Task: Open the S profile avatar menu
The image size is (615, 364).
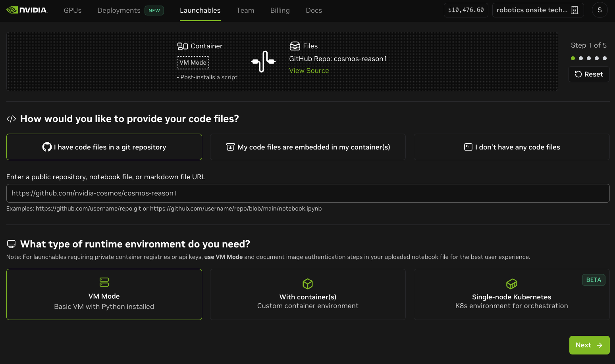Action: click(600, 10)
